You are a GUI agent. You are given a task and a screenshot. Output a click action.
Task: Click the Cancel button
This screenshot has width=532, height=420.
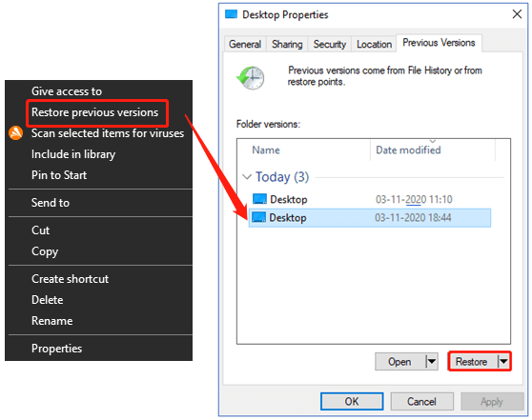point(421,401)
